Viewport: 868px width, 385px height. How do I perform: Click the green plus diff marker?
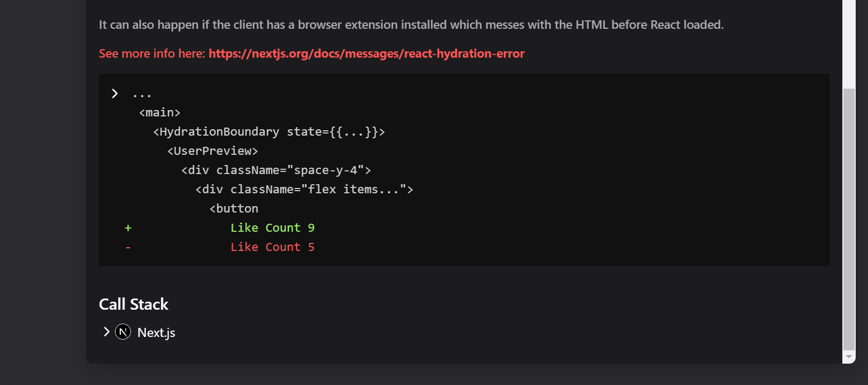tap(128, 228)
